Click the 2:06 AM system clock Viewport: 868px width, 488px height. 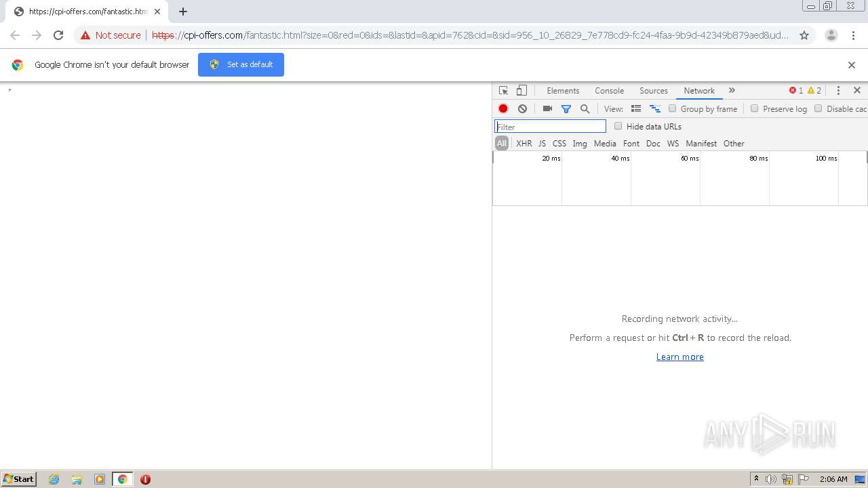(x=833, y=479)
